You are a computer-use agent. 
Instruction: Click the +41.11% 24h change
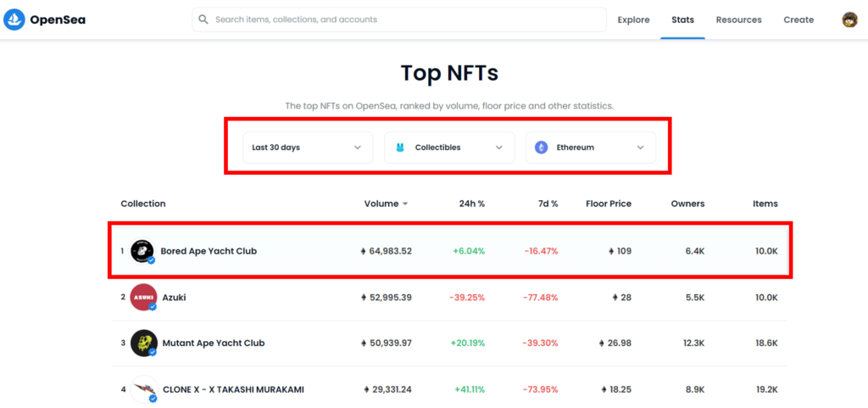click(x=469, y=389)
